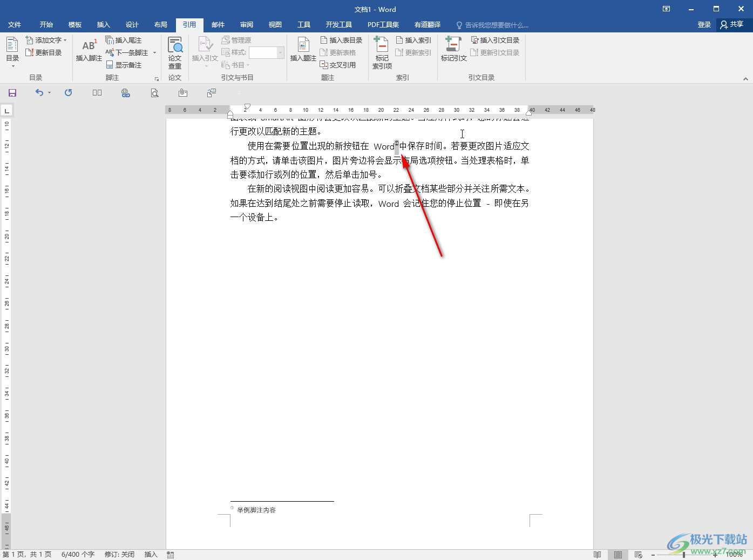The height and width of the screenshot is (560, 753).
Task: Click the 告诉我您想要做什么 search box
Action: [492, 25]
